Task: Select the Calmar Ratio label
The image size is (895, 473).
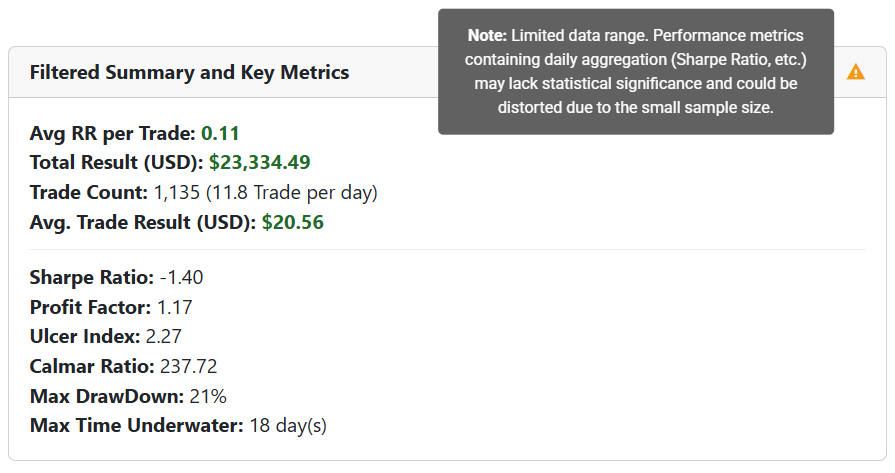Action: click(x=92, y=366)
